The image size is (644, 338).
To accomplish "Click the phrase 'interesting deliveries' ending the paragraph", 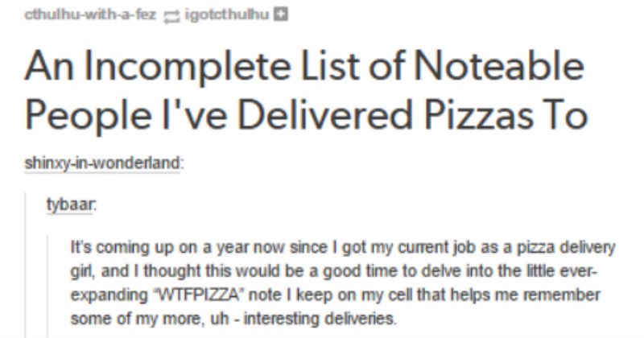I will point(320,319).
